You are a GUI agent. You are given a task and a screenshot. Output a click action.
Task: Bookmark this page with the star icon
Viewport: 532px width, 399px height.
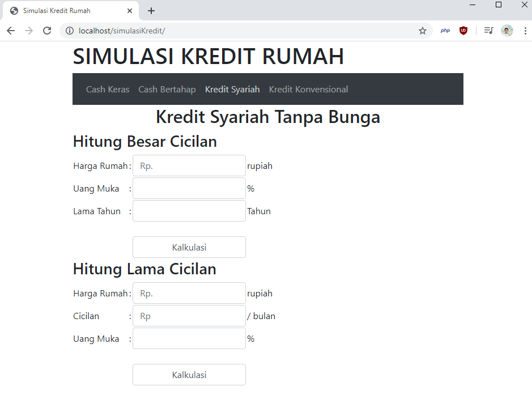pos(423,31)
